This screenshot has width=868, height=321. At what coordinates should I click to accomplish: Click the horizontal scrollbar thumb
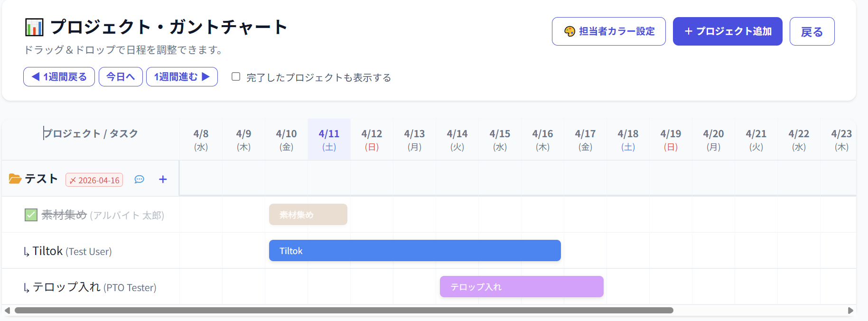tap(344, 311)
